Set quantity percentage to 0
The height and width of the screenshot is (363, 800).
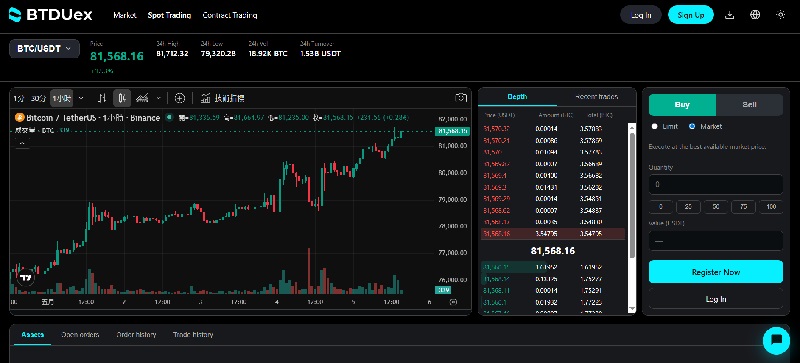tap(661, 207)
